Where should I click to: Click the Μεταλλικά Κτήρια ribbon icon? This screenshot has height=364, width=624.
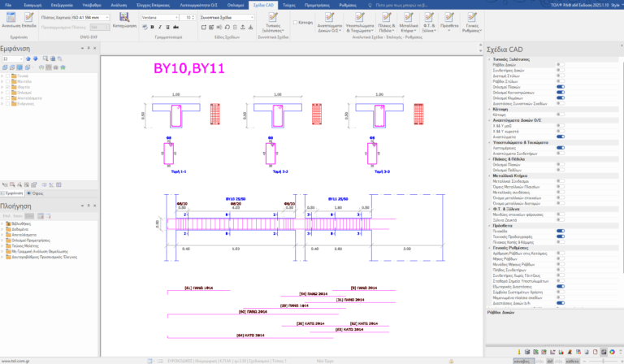point(427,19)
